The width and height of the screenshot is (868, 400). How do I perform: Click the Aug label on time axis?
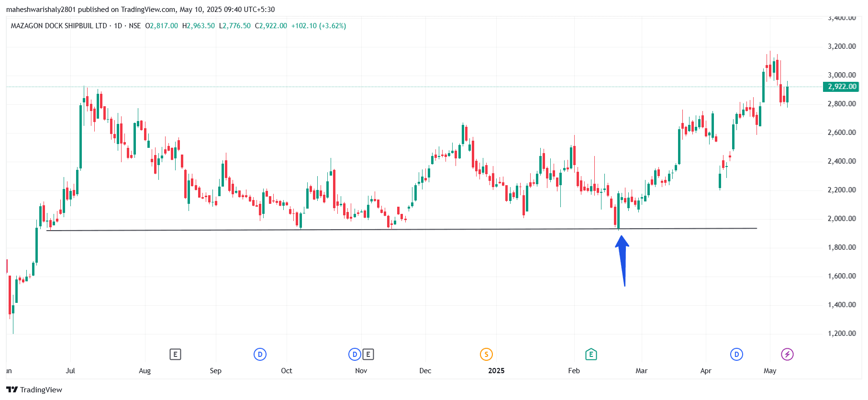click(x=145, y=371)
